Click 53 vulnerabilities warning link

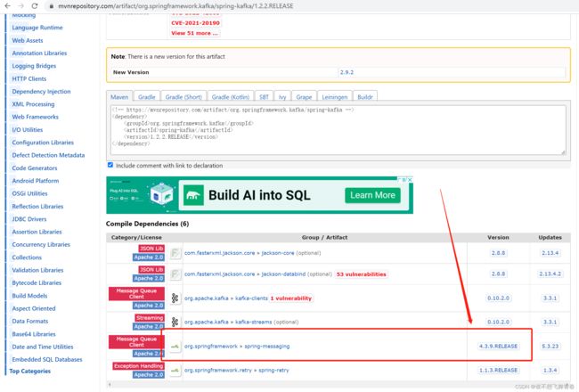coord(361,274)
